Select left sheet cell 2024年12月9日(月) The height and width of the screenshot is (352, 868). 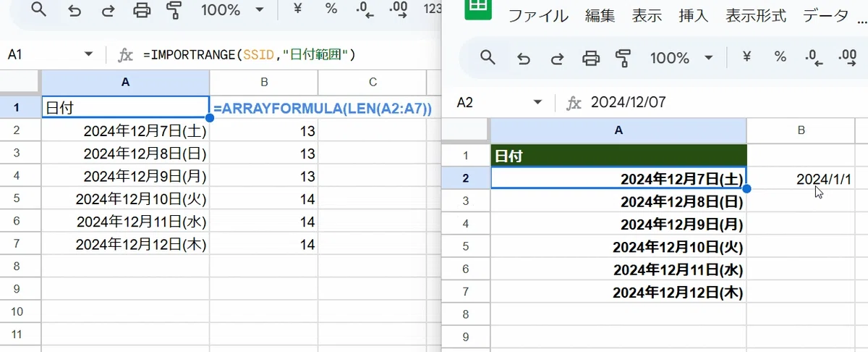coord(126,176)
